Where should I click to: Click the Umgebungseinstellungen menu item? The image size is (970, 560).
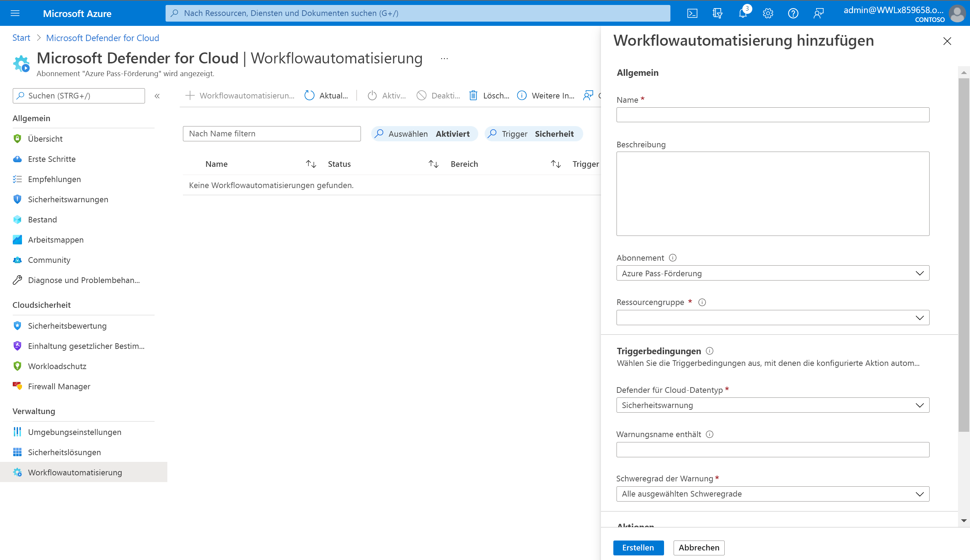[x=75, y=431]
